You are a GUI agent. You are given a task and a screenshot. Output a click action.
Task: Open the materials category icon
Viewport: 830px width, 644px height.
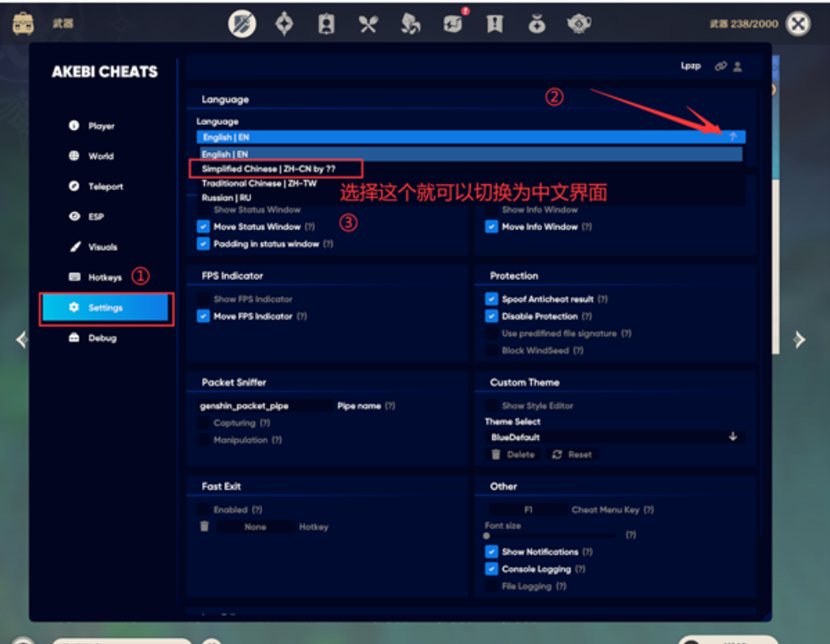pyautogui.click(x=410, y=24)
